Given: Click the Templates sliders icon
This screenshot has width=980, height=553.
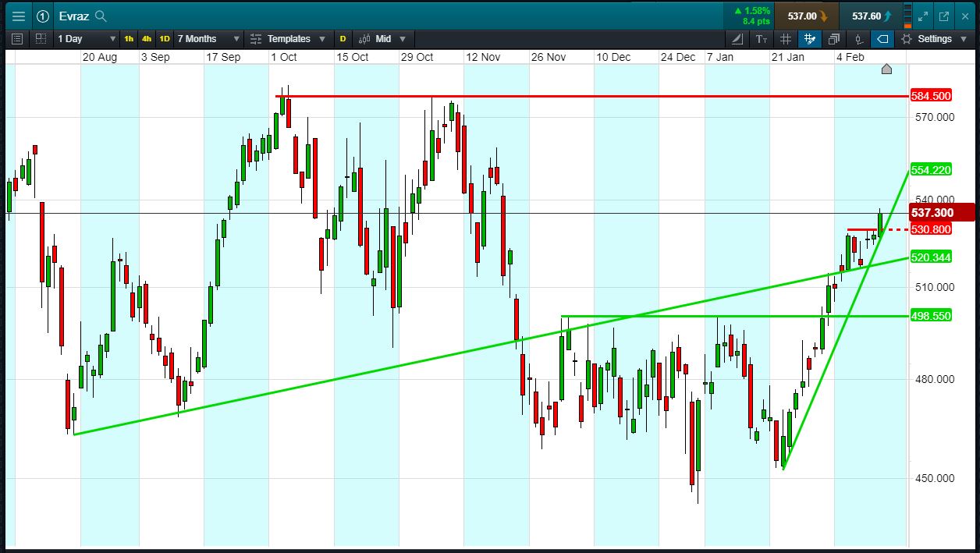Looking at the screenshot, I should click(256, 38).
